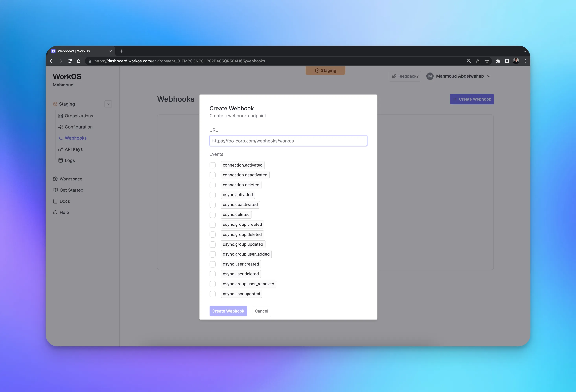
Task: Click the Staging badge at top
Action: (325, 70)
